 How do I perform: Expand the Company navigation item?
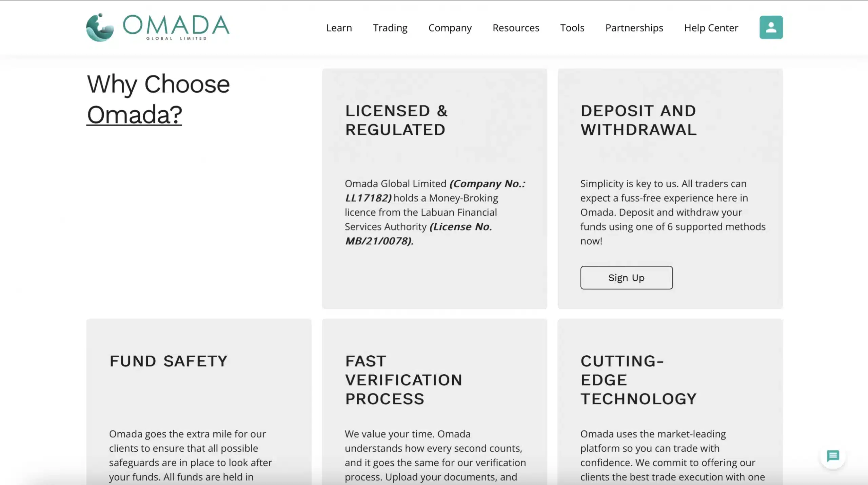point(450,28)
